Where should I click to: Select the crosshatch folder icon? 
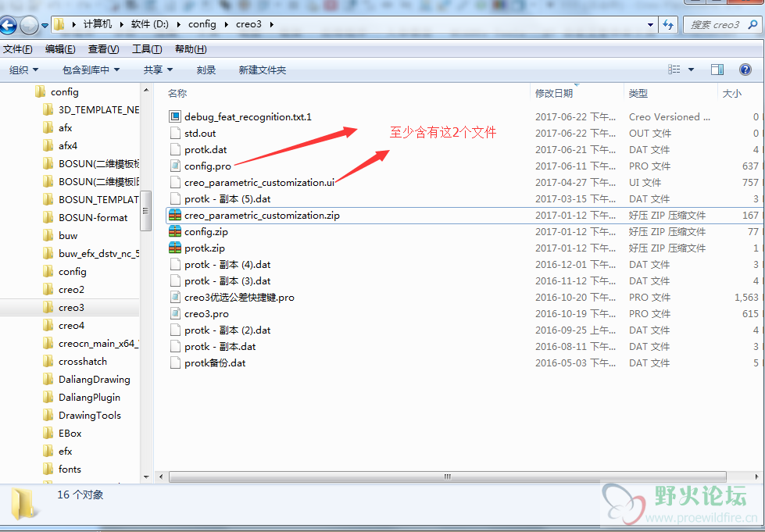point(48,362)
